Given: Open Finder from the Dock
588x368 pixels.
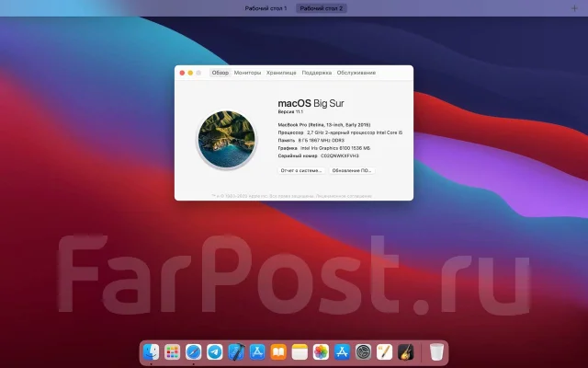Looking at the screenshot, I should point(151,352).
